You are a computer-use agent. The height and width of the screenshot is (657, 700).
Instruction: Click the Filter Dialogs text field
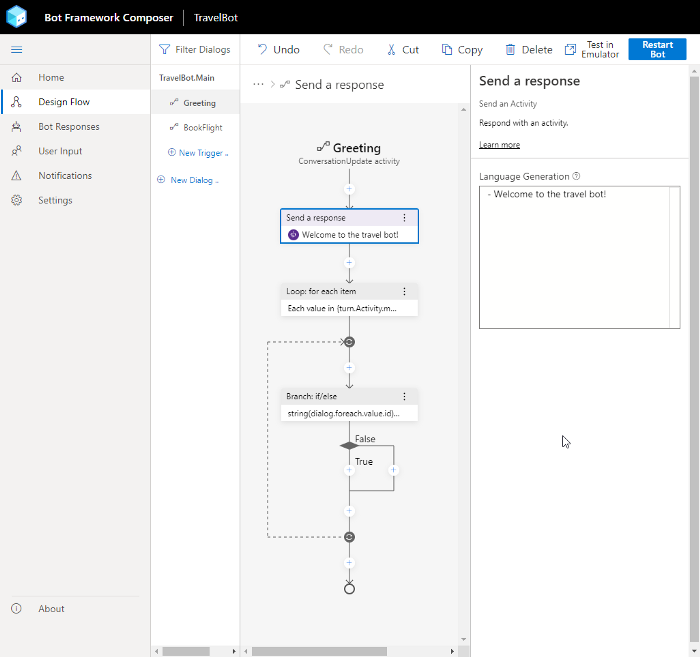(203, 50)
